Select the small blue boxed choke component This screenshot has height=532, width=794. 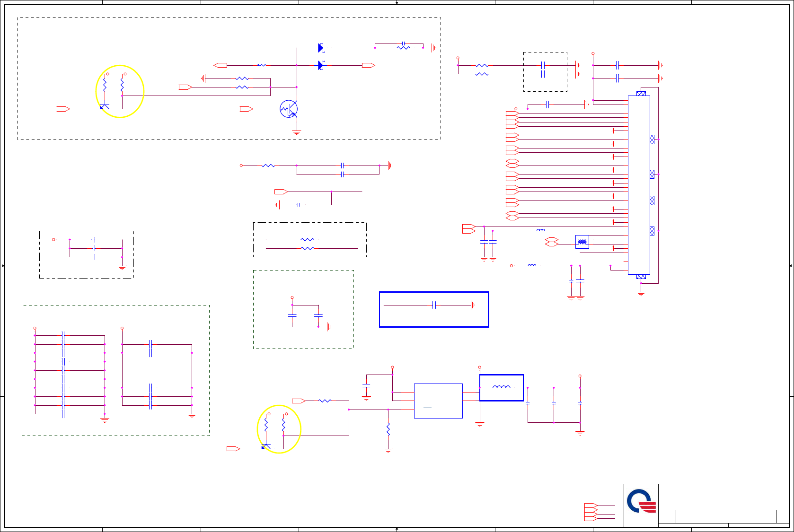pos(582,242)
